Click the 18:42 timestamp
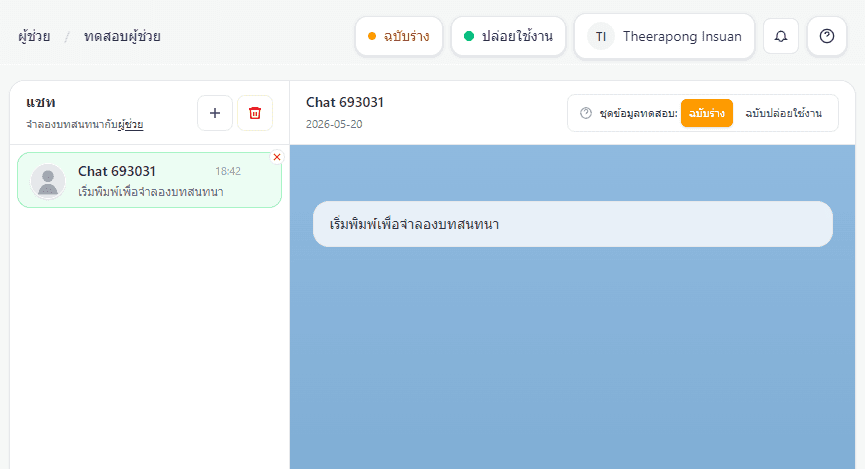 [x=228, y=171]
